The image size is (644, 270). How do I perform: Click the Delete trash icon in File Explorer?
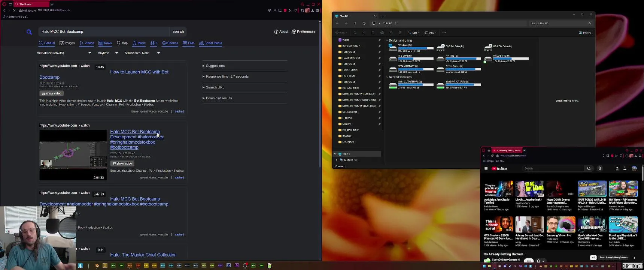click(x=400, y=33)
